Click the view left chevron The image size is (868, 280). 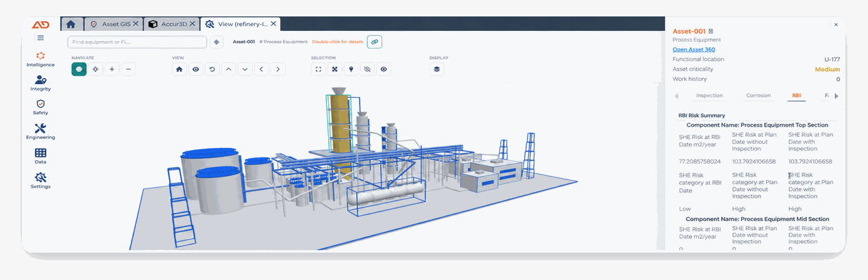262,69
